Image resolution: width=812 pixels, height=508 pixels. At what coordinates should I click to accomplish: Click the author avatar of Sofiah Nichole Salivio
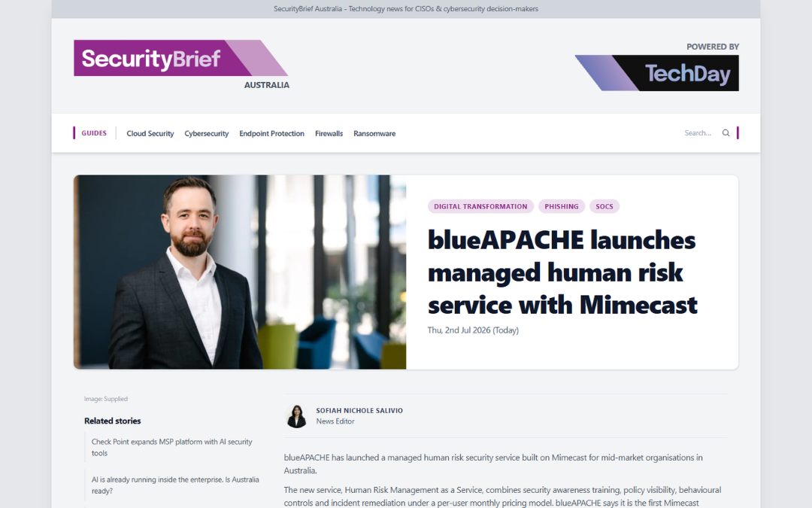click(296, 416)
